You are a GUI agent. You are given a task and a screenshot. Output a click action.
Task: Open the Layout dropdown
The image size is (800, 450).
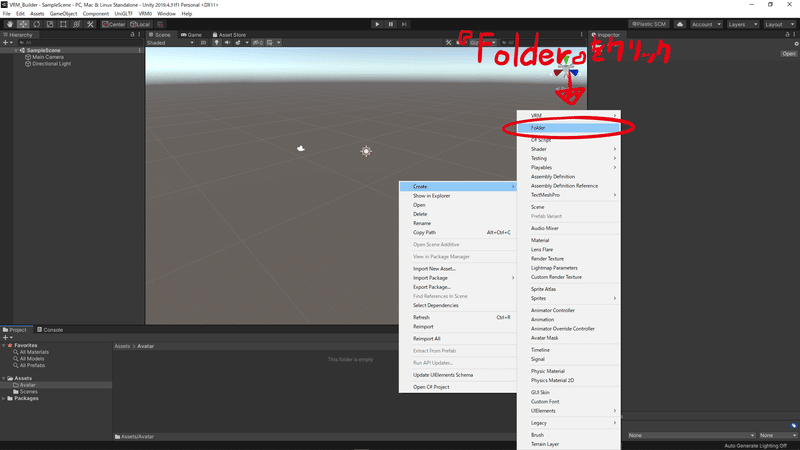click(x=779, y=24)
